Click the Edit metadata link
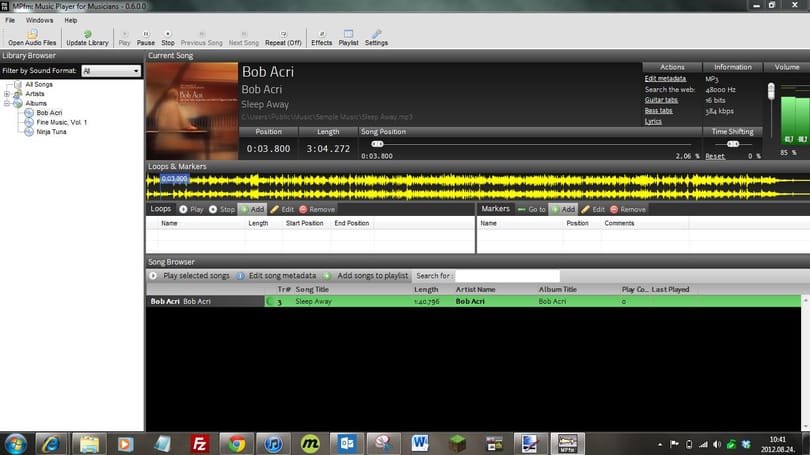Viewport: 810px width, 455px height. click(x=665, y=79)
